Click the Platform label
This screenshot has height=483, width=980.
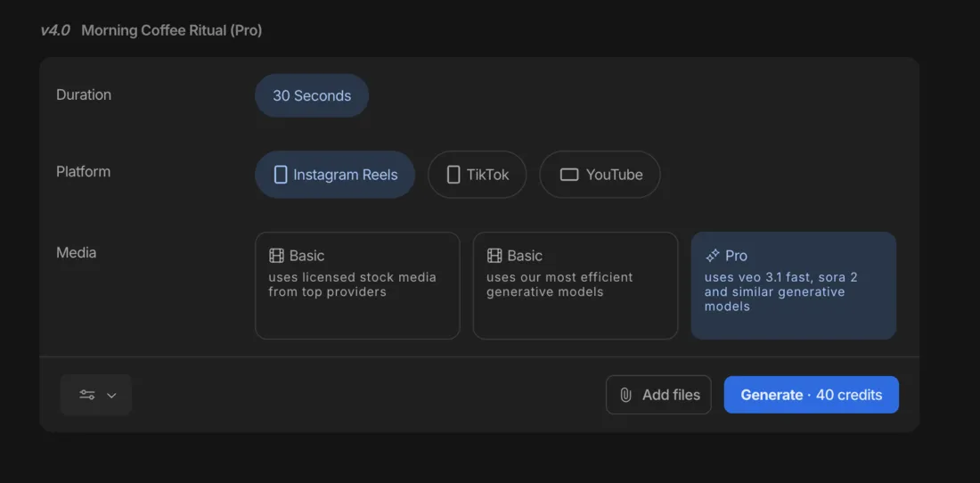tap(83, 172)
